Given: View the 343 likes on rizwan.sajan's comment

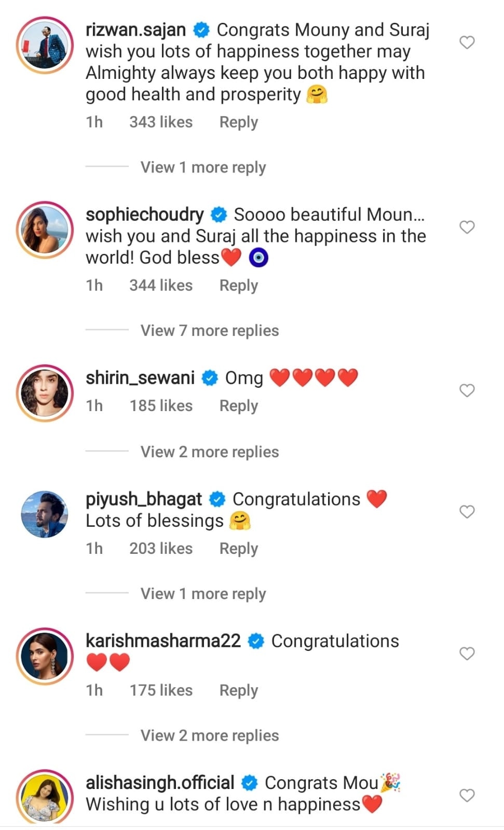Looking at the screenshot, I should [161, 122].
